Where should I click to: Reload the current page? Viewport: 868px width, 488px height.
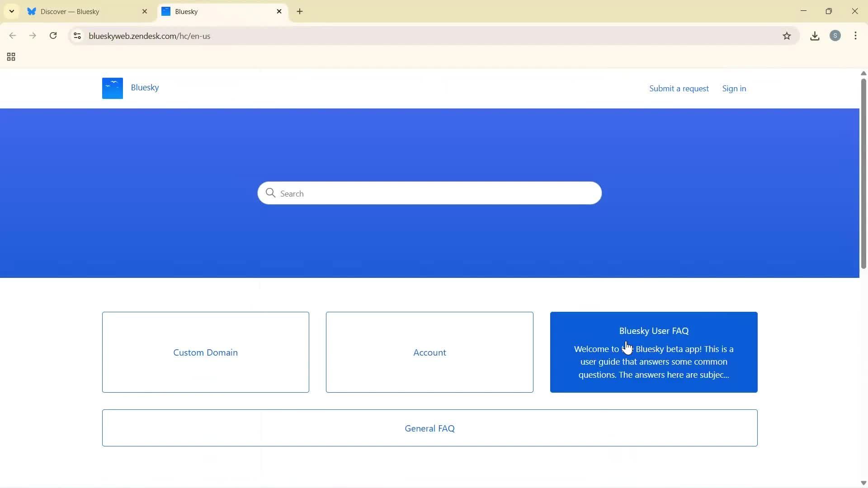point(53,36)
